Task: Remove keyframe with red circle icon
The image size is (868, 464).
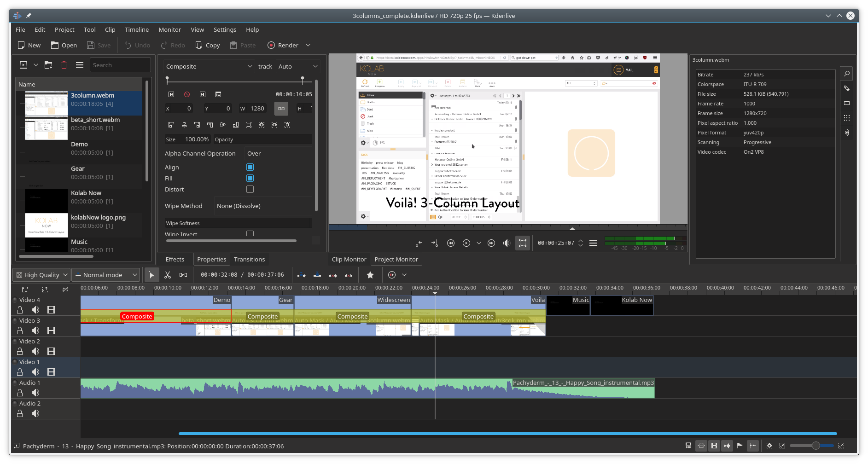Action: [187, 94]
